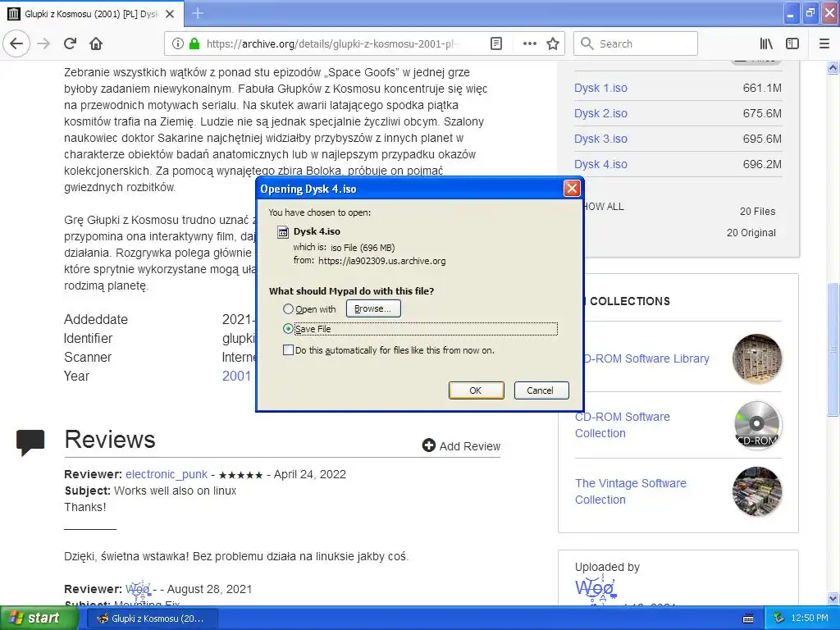The width and height of the screenshot is (840, 630).
Task: Open reviewer electronic_punk profile
Action: (x=166, y=474)
